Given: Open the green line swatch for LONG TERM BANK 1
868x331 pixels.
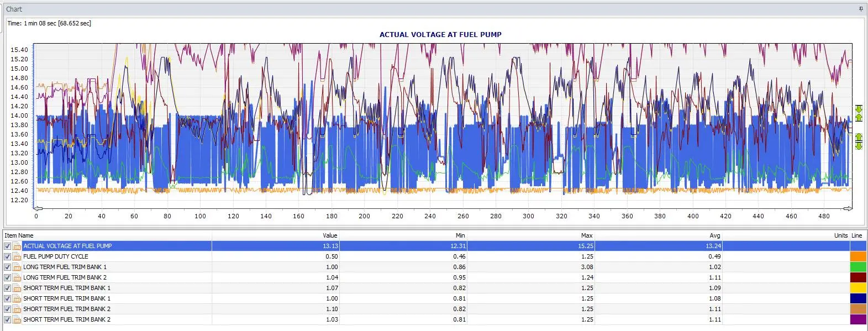Looking at the screenshot, I should pos(858,267).
